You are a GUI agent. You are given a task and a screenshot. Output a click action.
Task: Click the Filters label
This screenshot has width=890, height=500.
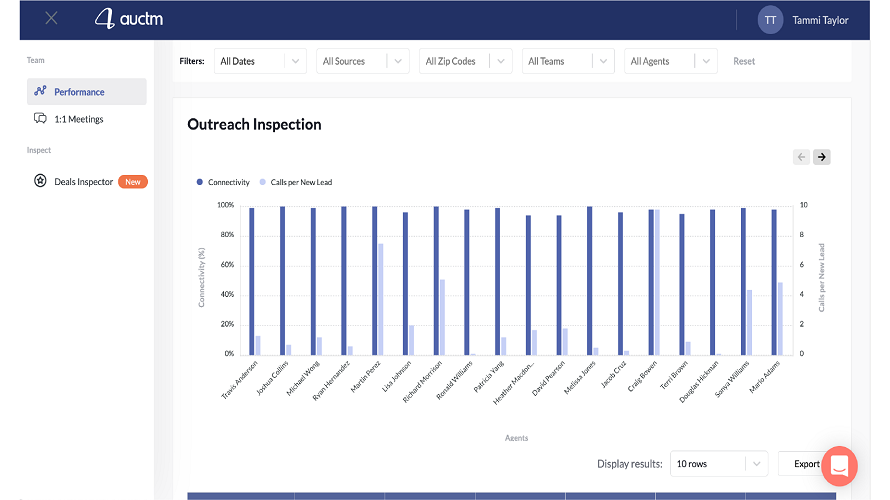[192, 61]
